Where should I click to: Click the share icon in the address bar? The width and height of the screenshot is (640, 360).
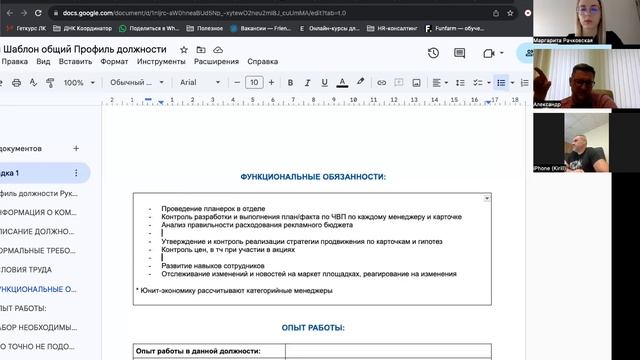pos(496,13)
